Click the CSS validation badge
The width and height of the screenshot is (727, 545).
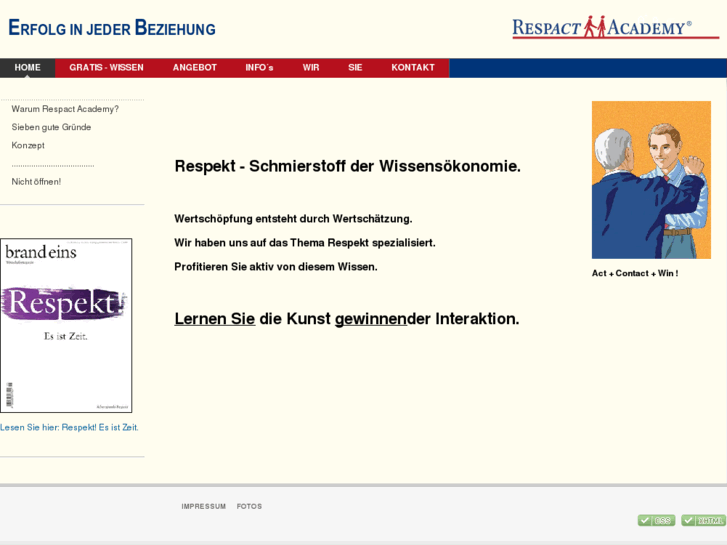656,520
